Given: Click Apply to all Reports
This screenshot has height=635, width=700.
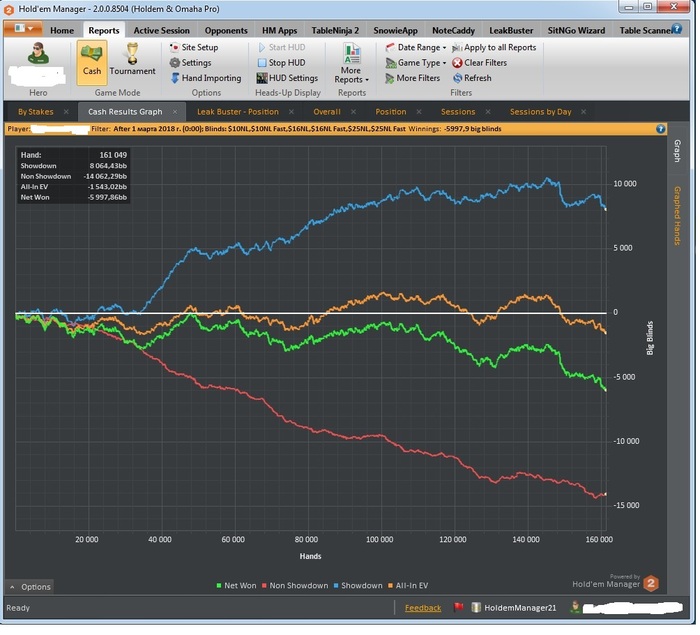Looking at the screenshot, I should point(494,47).
